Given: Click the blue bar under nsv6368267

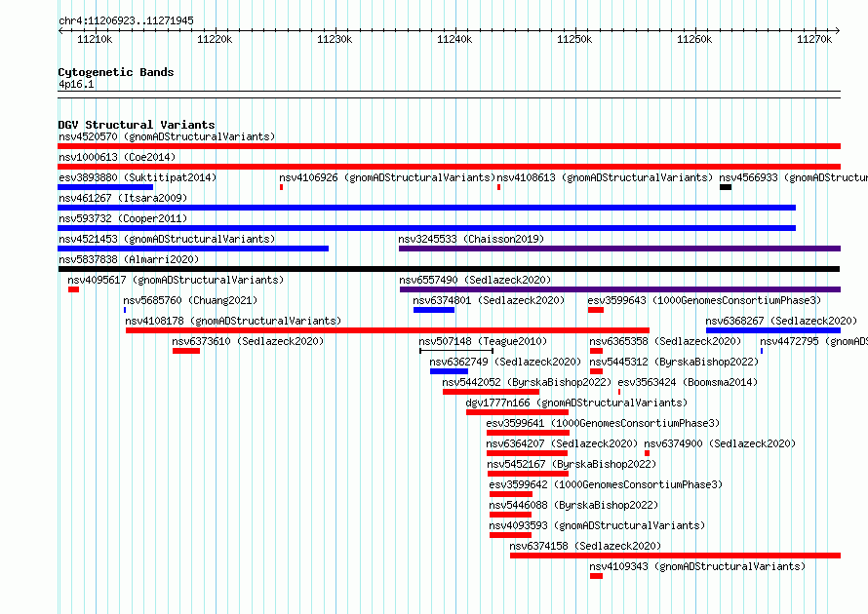Looking at the screenshot, I should pos(773,330).
